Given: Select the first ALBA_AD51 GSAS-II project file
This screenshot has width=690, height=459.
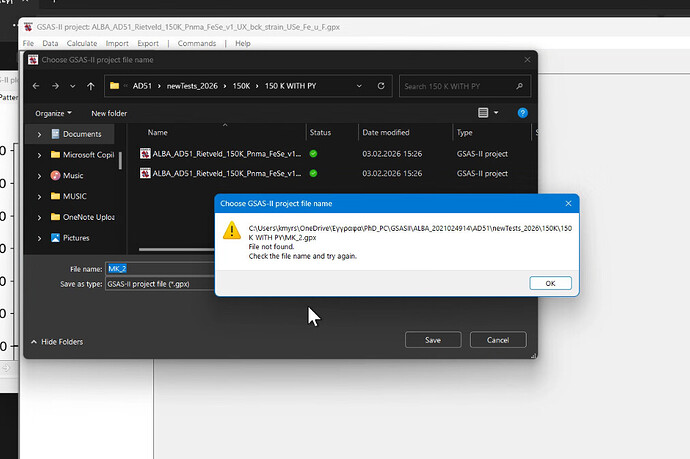Looking at the screenshot, I should point(225,153).
